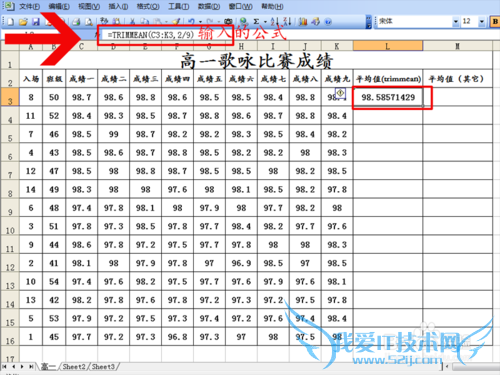Insert a hyperlink with the globe icon
The image size is (500, 375).
pyautogui.click(x=243, y=22)
